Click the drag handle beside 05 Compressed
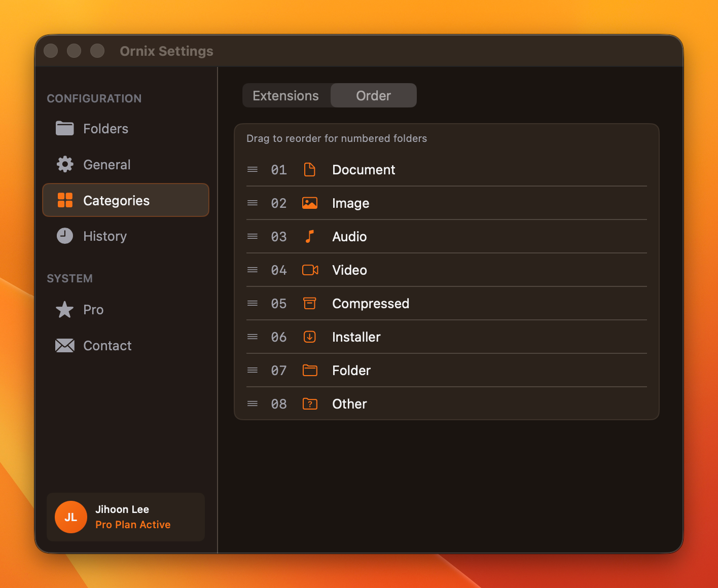Image resolution: width=718 pixels, height=588 pixels. 253,304
